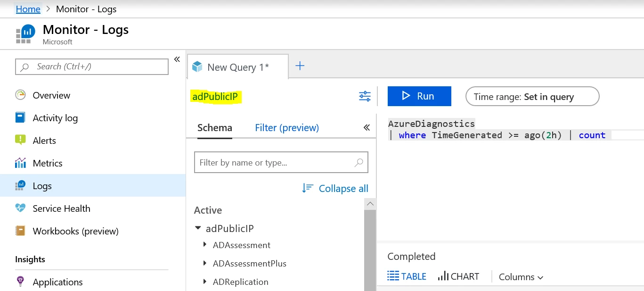Switch to the Schema tab
This screenshot has height=291, width=644.
(214, 128)
